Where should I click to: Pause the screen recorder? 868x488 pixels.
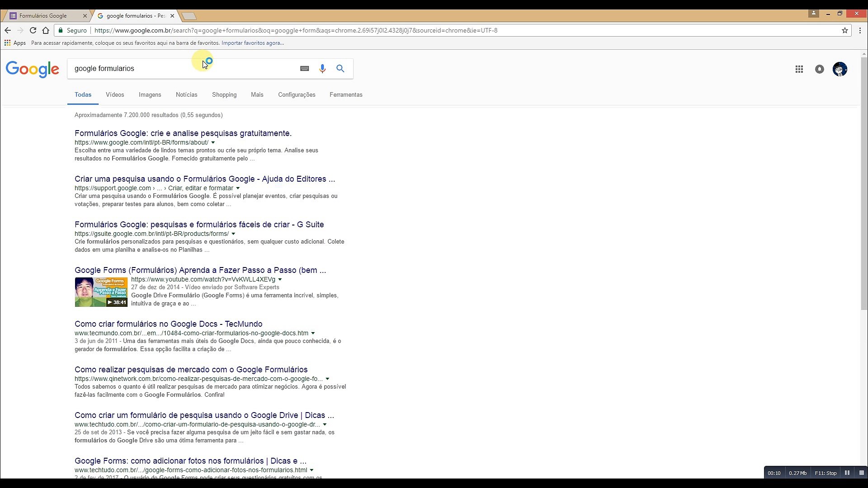click(x=847, y=473)
